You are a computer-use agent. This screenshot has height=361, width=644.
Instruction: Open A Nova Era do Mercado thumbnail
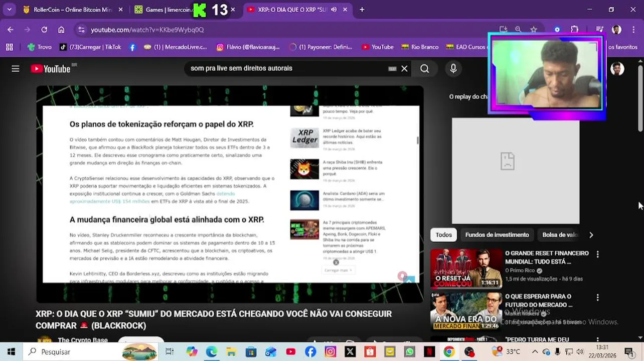[x=466, y=312]
